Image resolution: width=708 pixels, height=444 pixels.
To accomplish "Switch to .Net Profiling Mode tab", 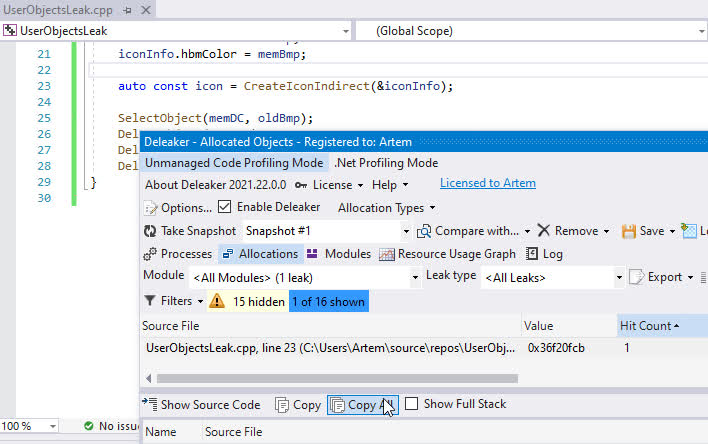I will 386,163.
